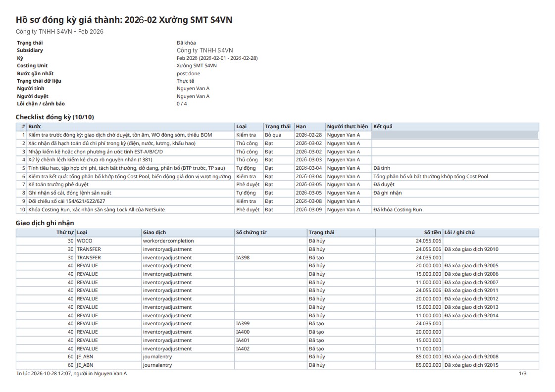Screen dimensions: 555x392
Task: Select the "Đã khóa Costing Run" result
Action: (398, 210)
